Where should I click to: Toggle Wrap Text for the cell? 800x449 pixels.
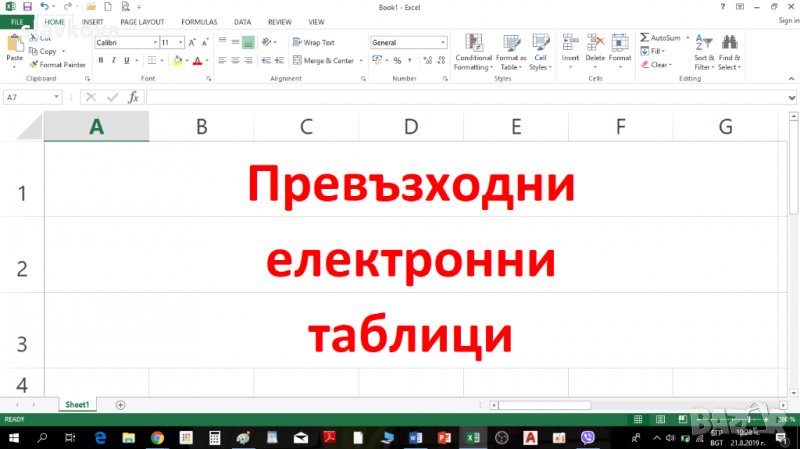[313, 43]
